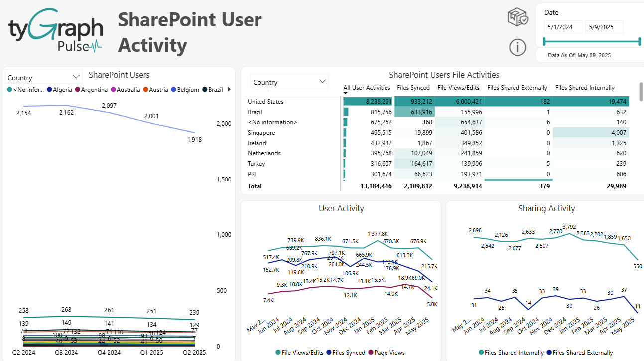Open the information icon below the package icon
Viewport: 644px width, 361px height.
(x=517, y=48)
